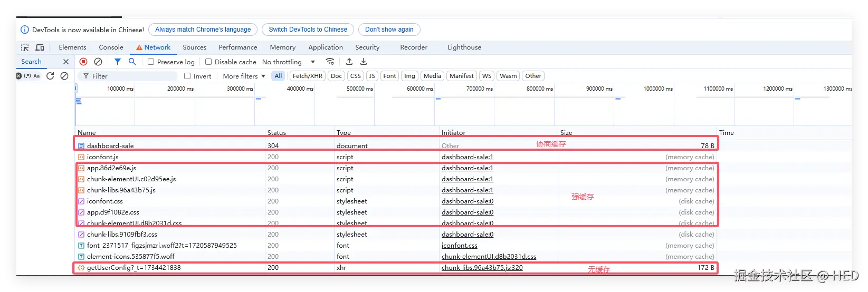This screenshot has height=292, width=868.
Task: Export HAR file with download icon
Action: 364,62
